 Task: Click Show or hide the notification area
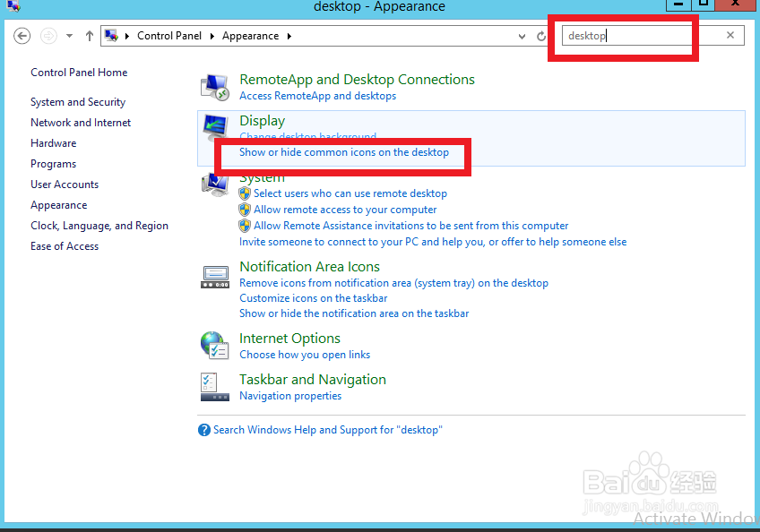(x=354, y=313)
